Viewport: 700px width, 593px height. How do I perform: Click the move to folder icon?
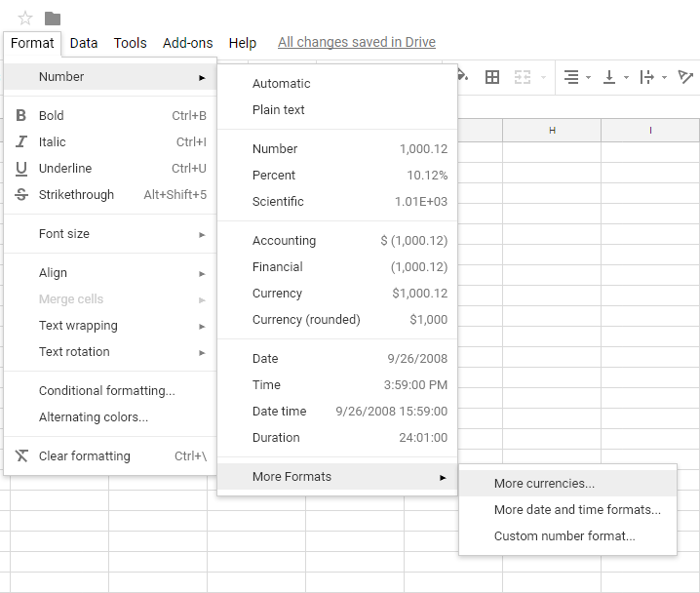53,19
